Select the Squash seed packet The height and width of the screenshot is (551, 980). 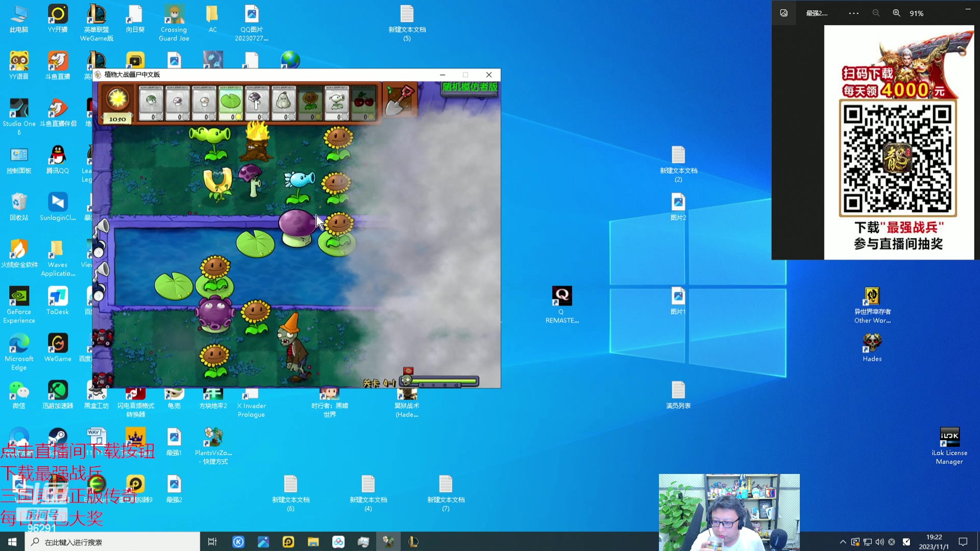pyautogui.click(x=284, y=103)
